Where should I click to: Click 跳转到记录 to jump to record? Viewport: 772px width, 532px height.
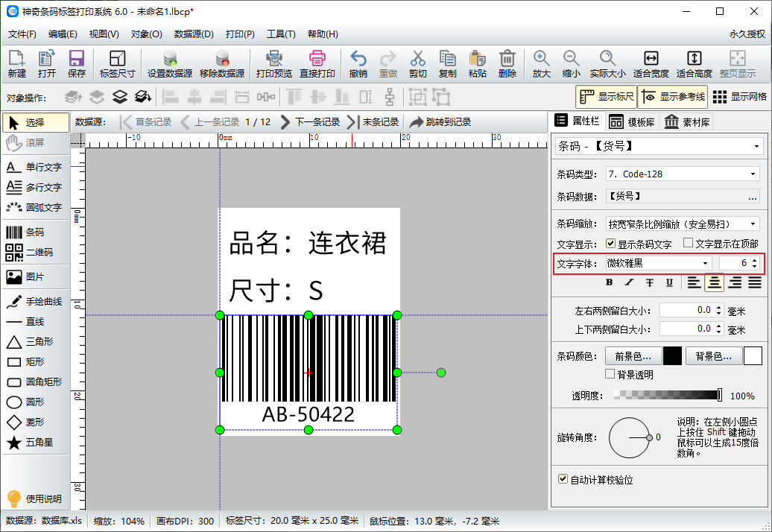(440, 122)
